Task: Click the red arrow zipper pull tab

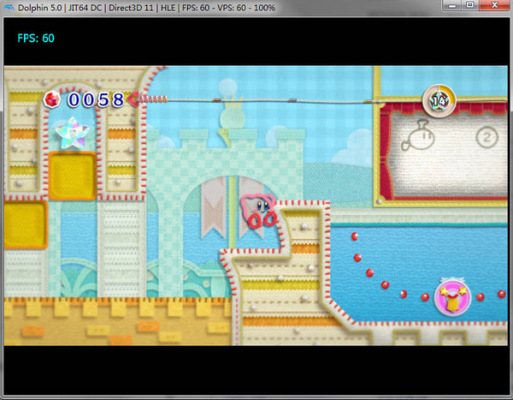Action: point(135,99)
